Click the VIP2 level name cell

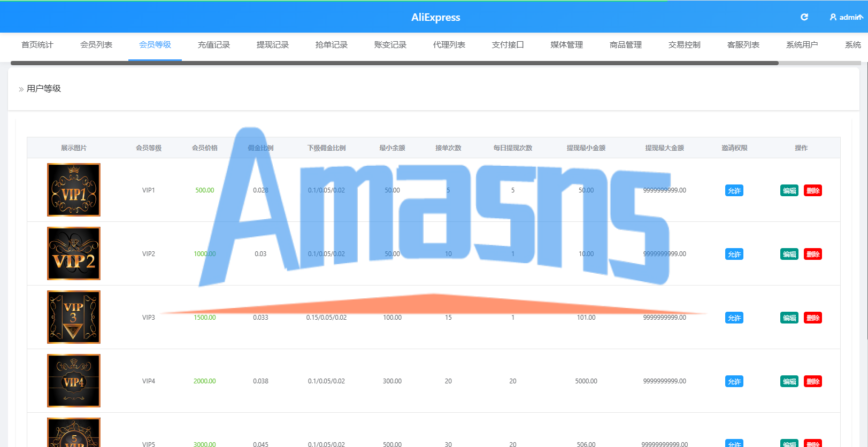pos(149,254)
